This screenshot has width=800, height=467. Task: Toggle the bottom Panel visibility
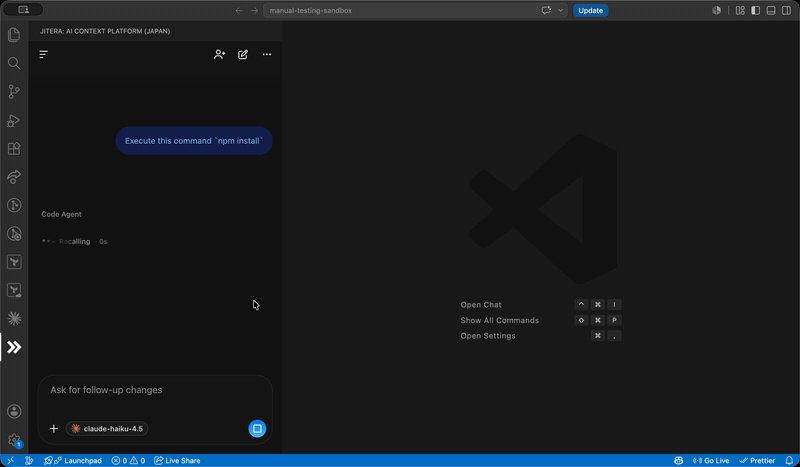(x=771, y=10)
